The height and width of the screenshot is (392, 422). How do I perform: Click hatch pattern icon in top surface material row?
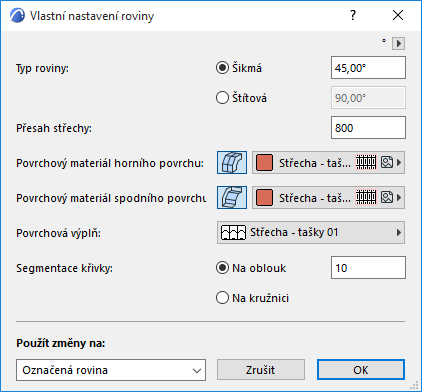click(x=366, y=163)
